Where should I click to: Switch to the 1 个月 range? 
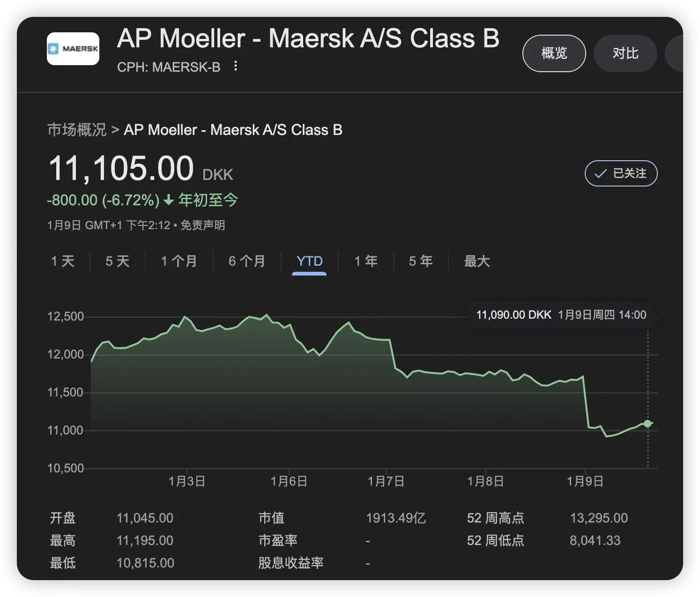point(179,261)
